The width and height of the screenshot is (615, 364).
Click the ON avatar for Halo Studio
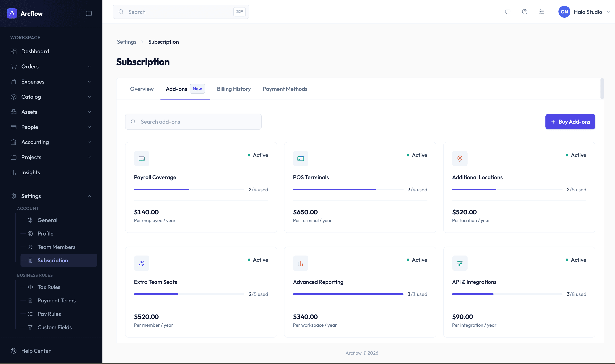pos(564,12)
